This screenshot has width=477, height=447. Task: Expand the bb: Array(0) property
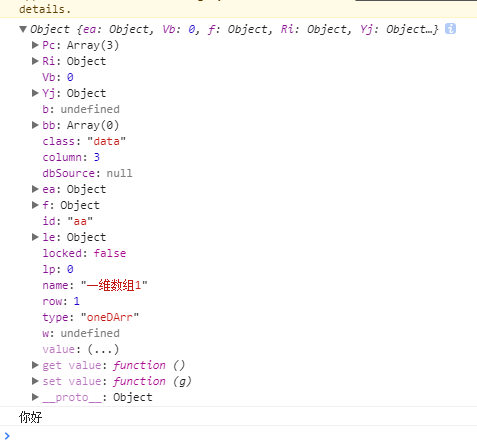[x=35, y=125]
